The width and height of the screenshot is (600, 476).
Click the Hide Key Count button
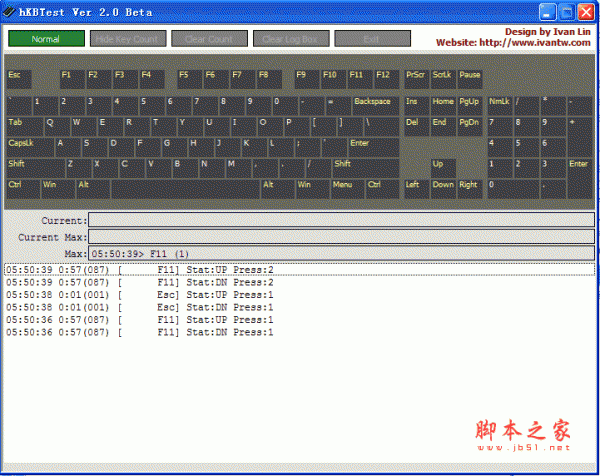pos(128,39)
